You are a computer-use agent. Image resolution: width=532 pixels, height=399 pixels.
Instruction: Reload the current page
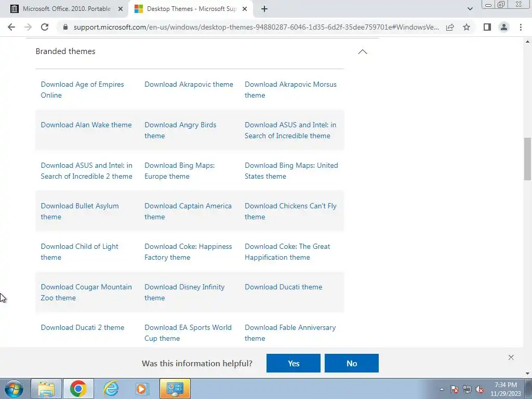click(45, 27)
